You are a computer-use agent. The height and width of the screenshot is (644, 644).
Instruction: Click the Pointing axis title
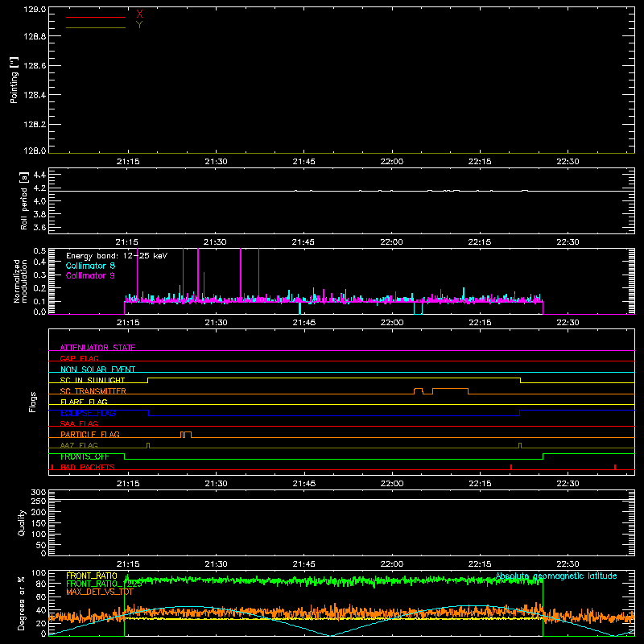(x=14, y=80)
